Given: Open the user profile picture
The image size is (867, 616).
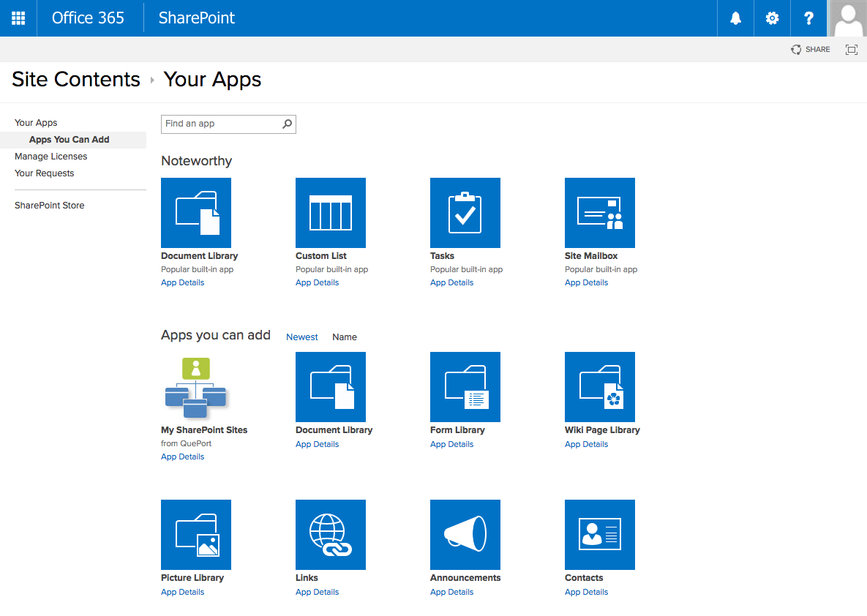Looking at the screenshot, I should [847, 18].
